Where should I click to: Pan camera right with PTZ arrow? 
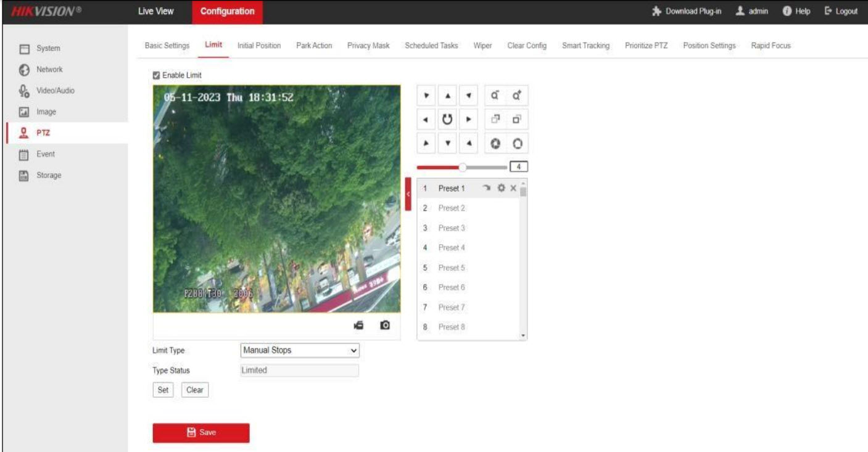pos(469,119)
